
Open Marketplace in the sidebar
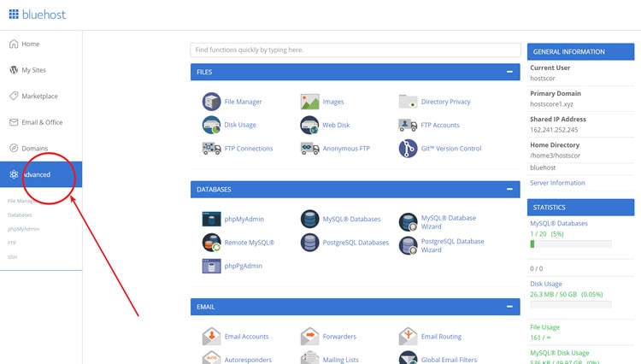(x=41, y=96)
